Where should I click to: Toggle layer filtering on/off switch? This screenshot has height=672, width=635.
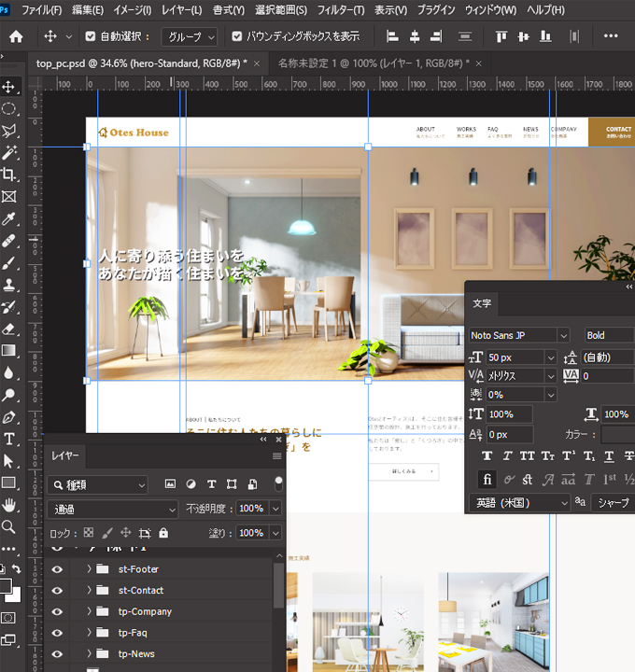[278, 483]
